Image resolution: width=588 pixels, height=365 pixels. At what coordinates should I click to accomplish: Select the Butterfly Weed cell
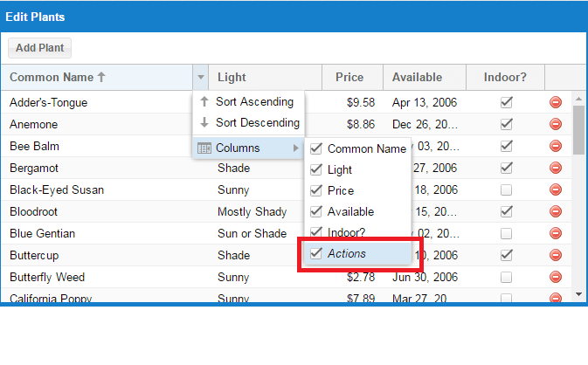pos(105,277)
